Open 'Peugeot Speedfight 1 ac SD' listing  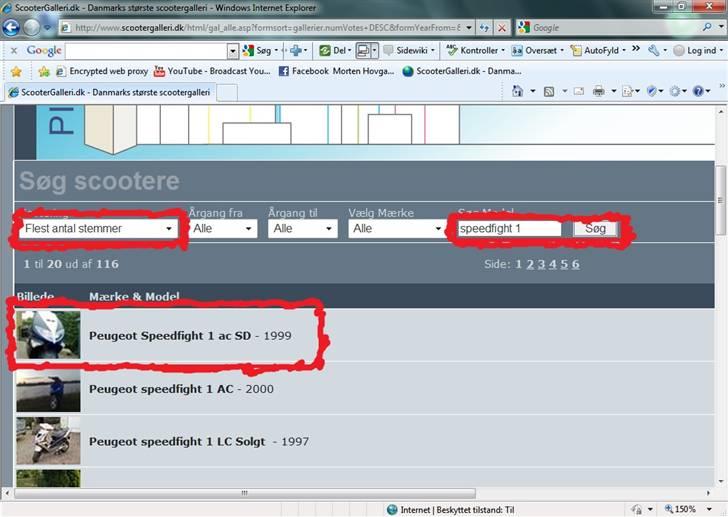[170, 336]
